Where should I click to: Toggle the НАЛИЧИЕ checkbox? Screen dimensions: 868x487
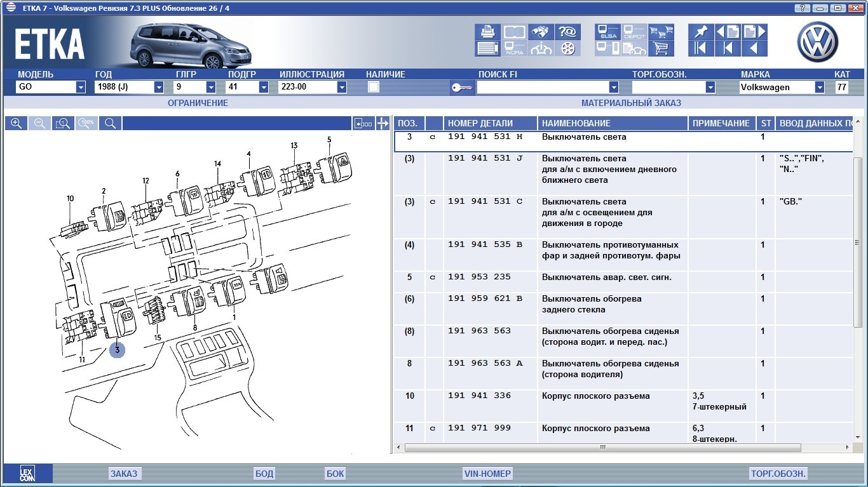coord(374,87)
